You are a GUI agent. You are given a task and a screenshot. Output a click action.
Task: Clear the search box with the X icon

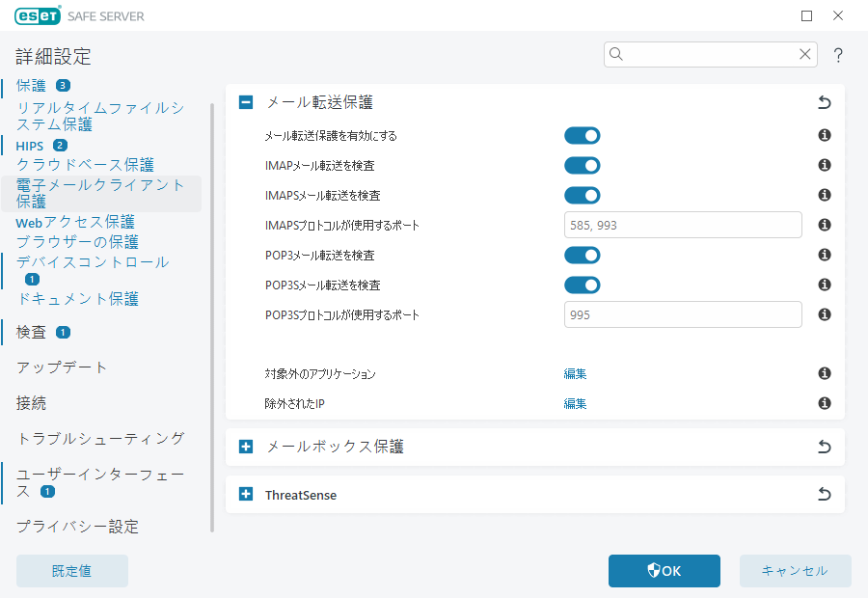(x=805, y=54)
